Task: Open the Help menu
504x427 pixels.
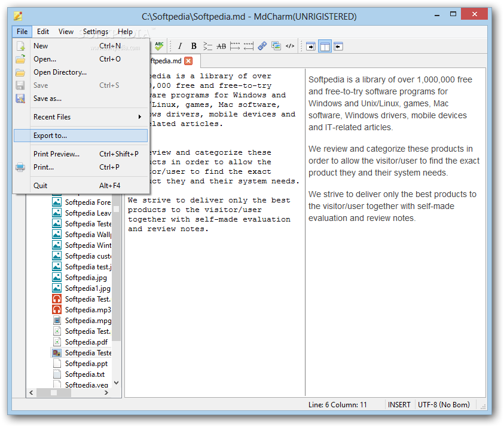Action: point(125,32)
